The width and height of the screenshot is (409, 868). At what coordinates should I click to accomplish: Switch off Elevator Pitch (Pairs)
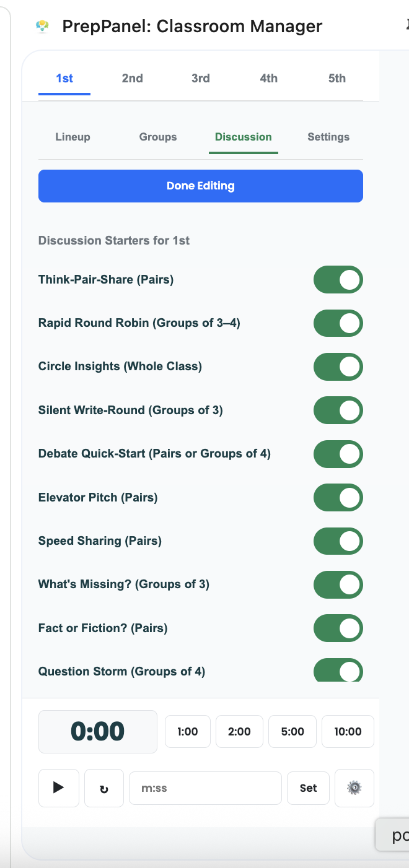click(338, 497)
